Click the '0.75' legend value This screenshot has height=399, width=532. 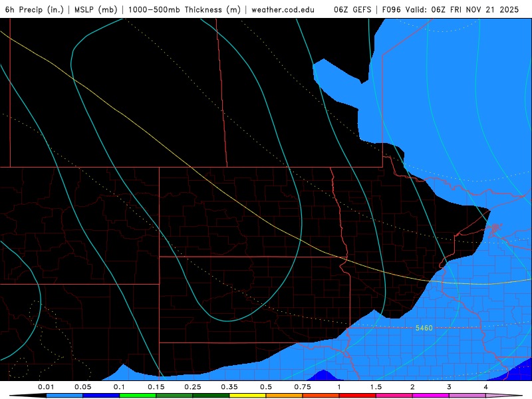point(303,387)
